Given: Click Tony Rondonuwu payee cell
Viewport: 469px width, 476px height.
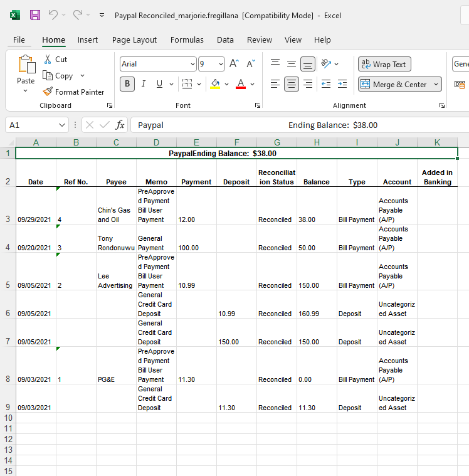Looking at the screenshot, I should (x=116, y=238).
